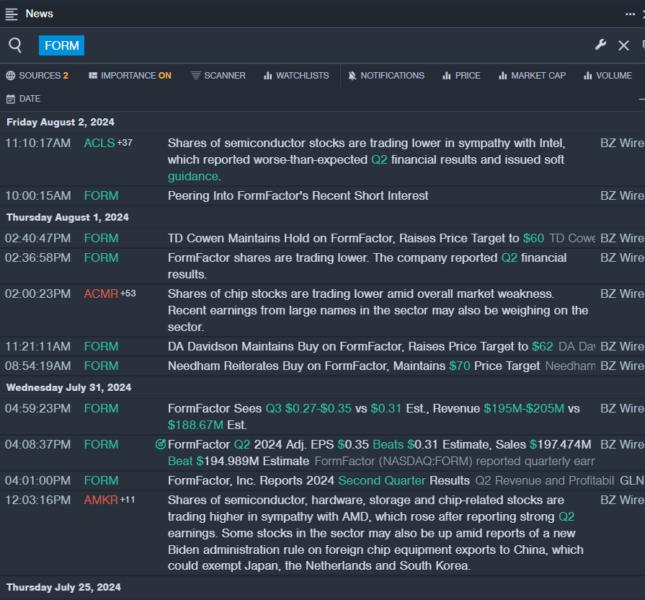Click the +53 related tickers badge

tap(128, 293)
